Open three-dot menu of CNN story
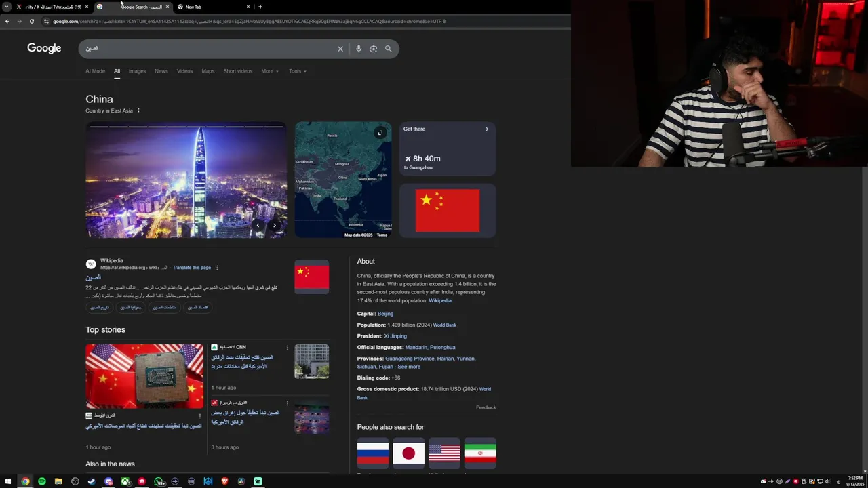 click(x=287, y=348)
